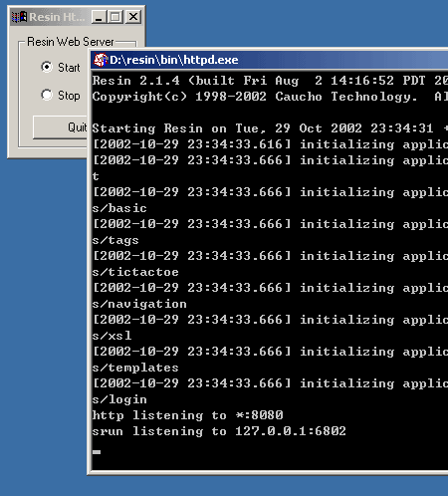This screenshot has height=496, width=448.
Task: Click the 's/tictactoe' console line
Action: click(135, 272)
